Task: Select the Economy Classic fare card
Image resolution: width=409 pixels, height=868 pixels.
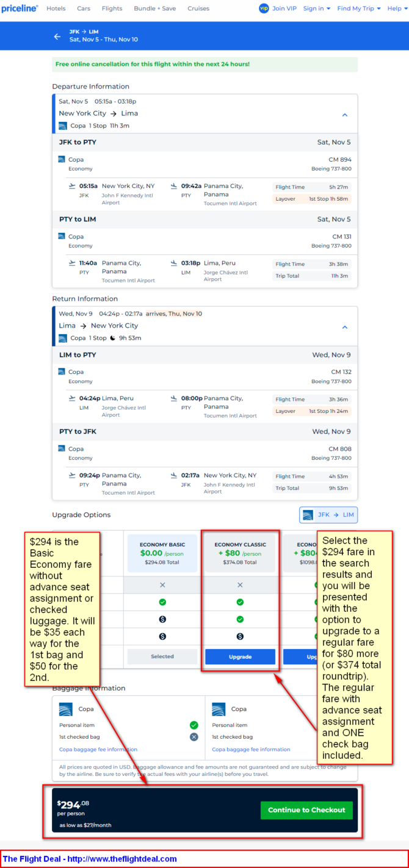Action: (240, 553)
